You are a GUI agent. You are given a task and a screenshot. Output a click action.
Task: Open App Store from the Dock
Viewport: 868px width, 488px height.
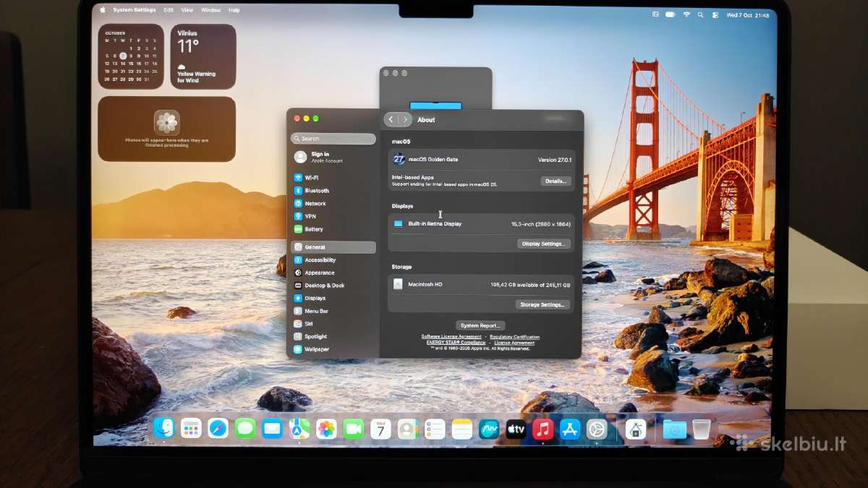click(570, 429)
